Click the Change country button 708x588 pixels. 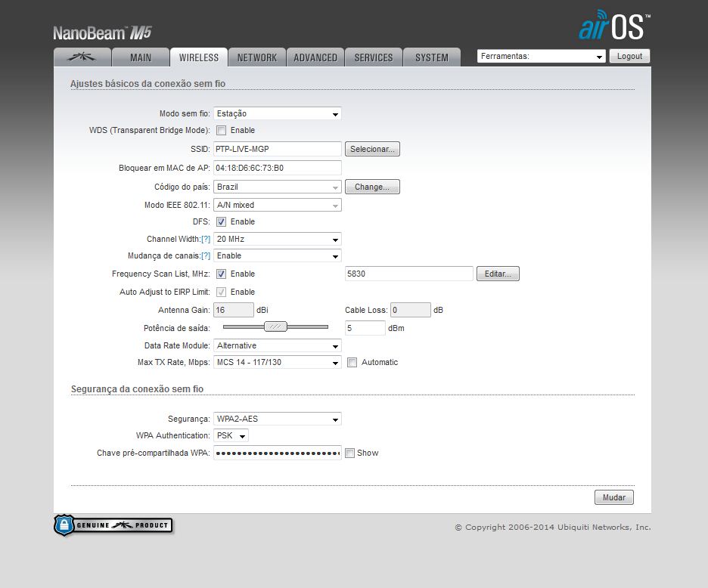coord(372,187)
